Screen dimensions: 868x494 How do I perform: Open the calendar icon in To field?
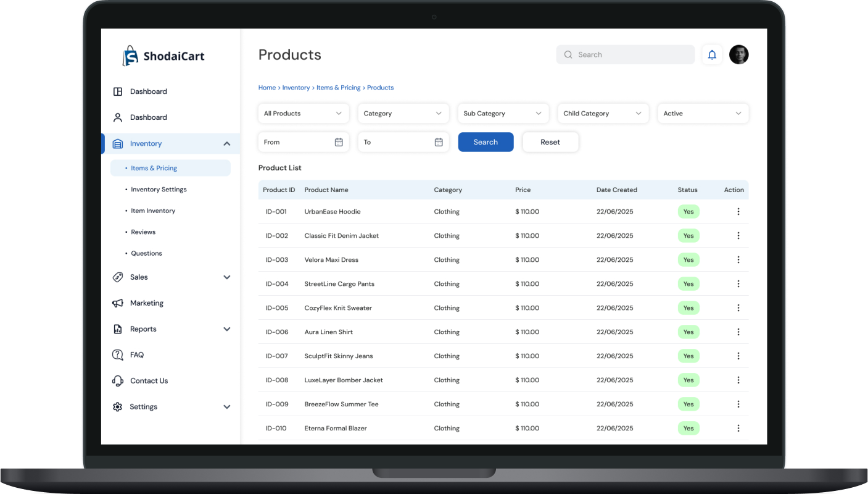click(439, 142)
